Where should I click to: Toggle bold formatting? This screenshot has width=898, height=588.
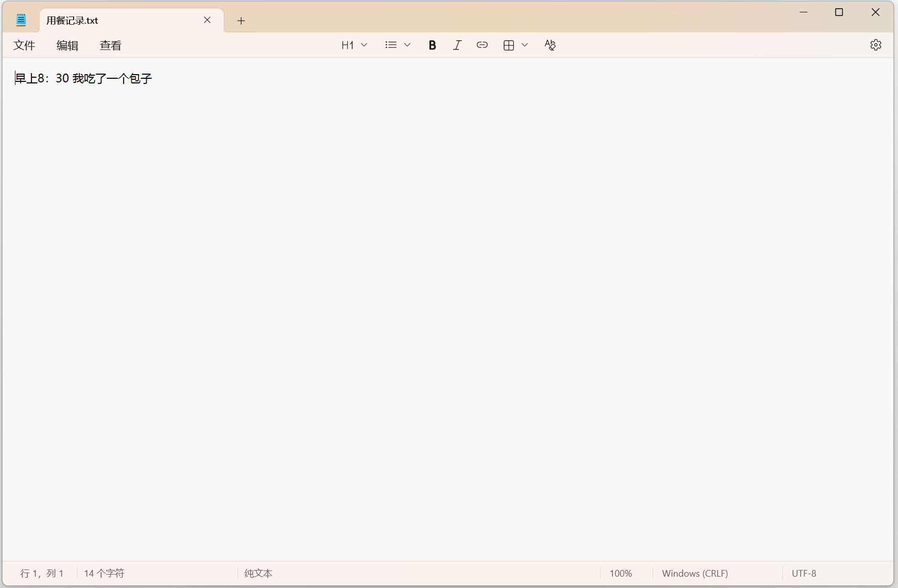click(x=433, y=45)
